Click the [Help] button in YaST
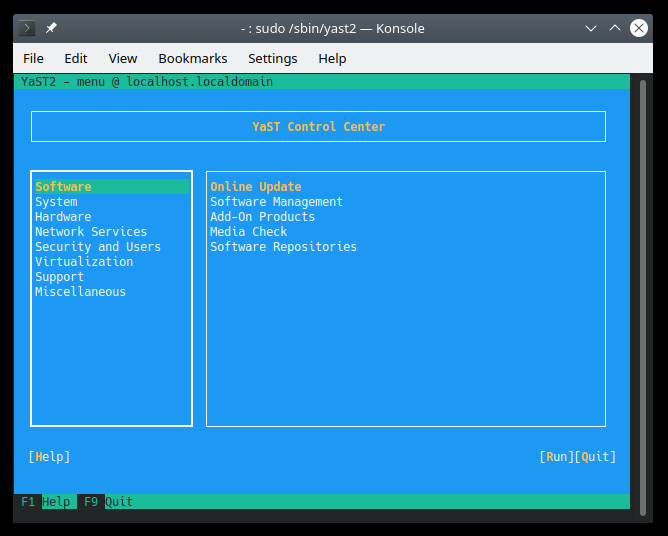This screenshot has width=668, height=536. pos(49,457)
